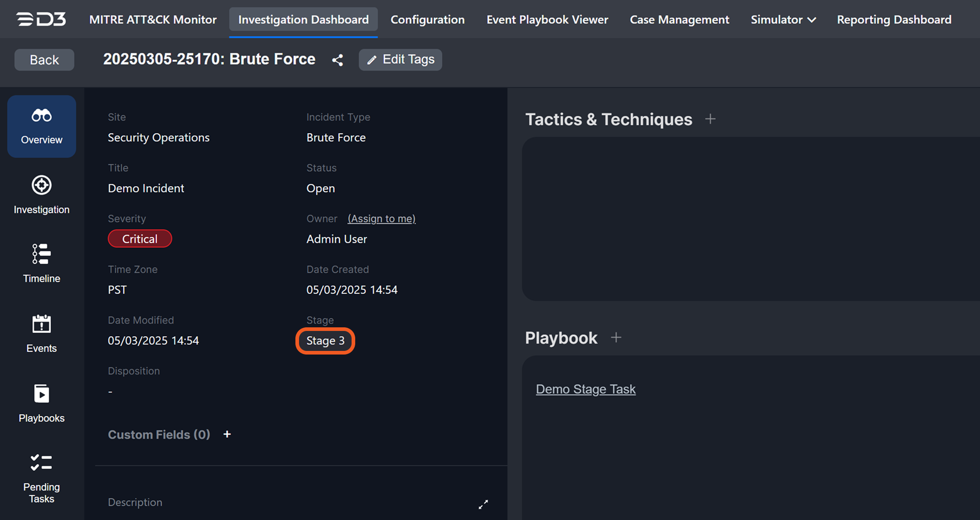
Task: Click the share icon beside incident title
Action: [338, 60]
